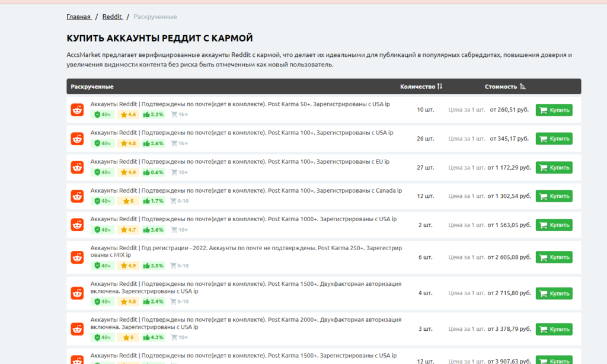Sort by Стоимость column icon

click(523, 87)
